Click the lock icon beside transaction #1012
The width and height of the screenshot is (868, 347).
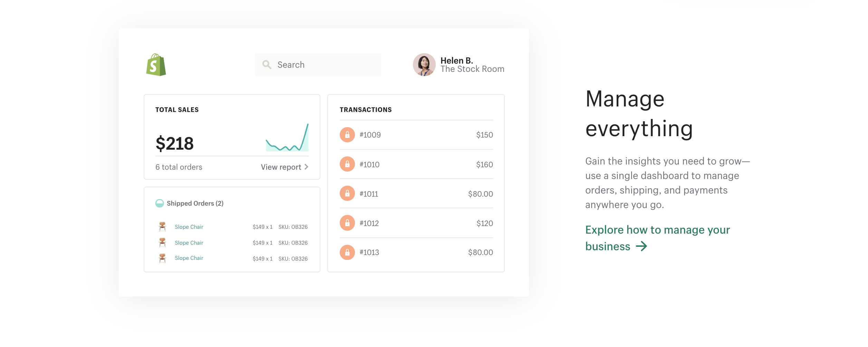point(347,223)
